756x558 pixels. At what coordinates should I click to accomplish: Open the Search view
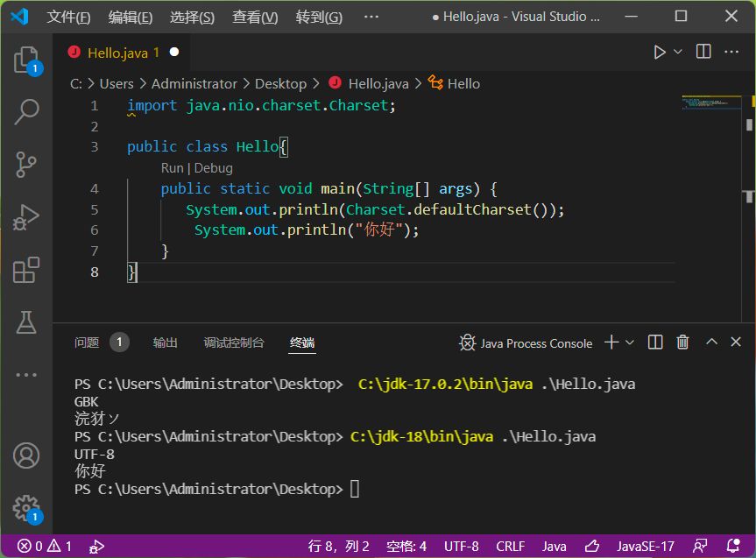pos(26,112)
